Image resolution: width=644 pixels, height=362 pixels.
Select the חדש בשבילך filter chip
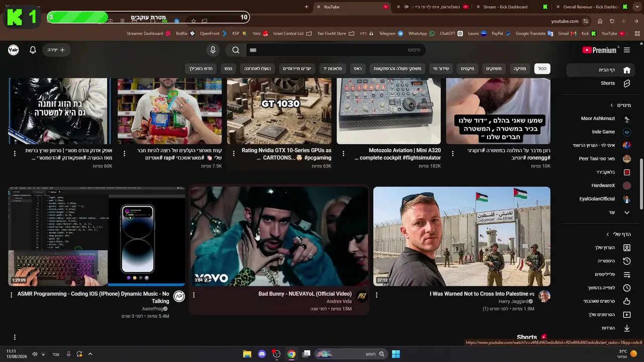coord(201,68)
